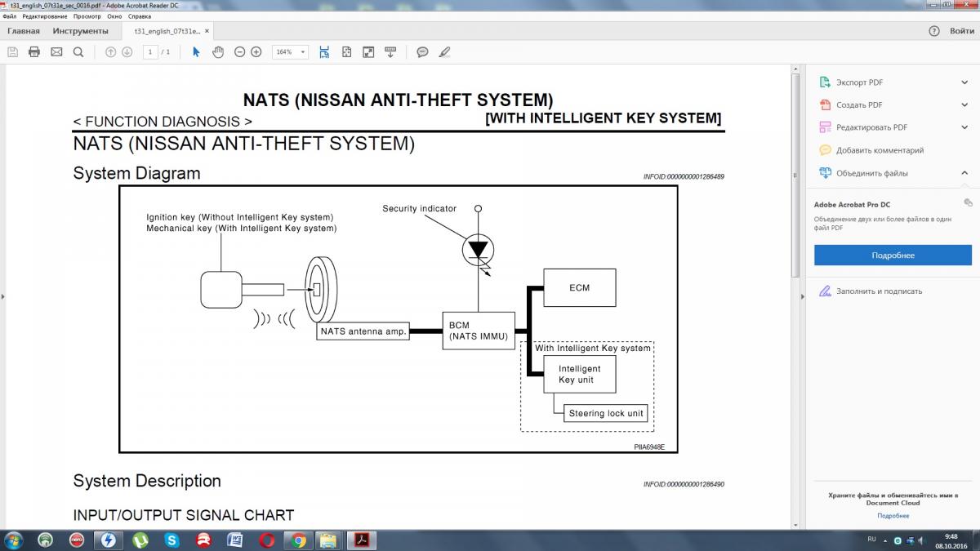Print the document using the printer icon

tap(34, 51)
